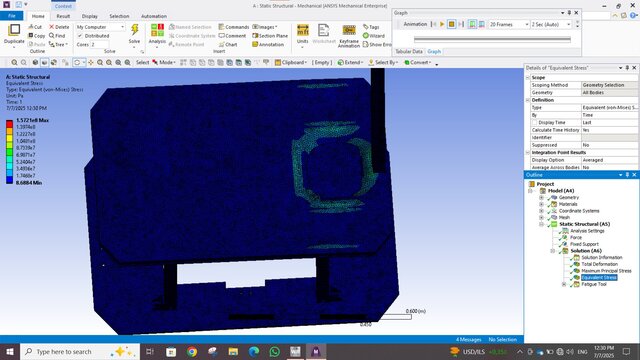Stop the animation playback
Image resolution: width=640 pixels, height=360 pixels.
coord(451,24)
